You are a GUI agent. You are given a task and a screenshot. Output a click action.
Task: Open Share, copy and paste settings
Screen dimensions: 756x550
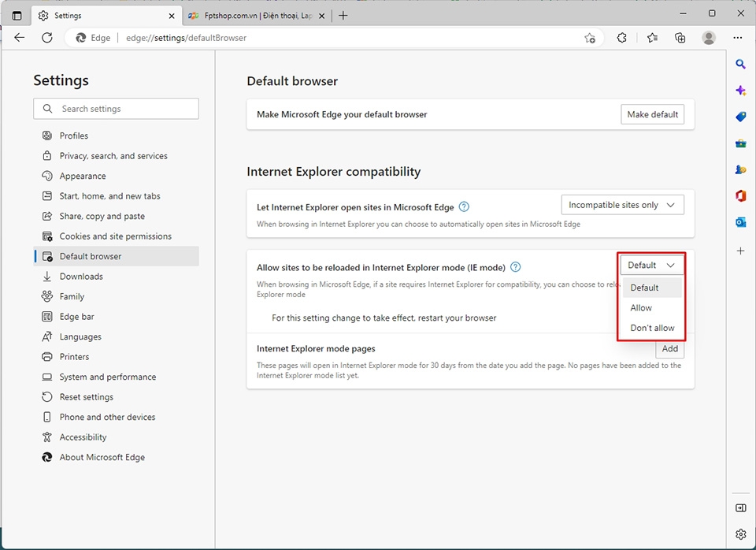(117, 216)
